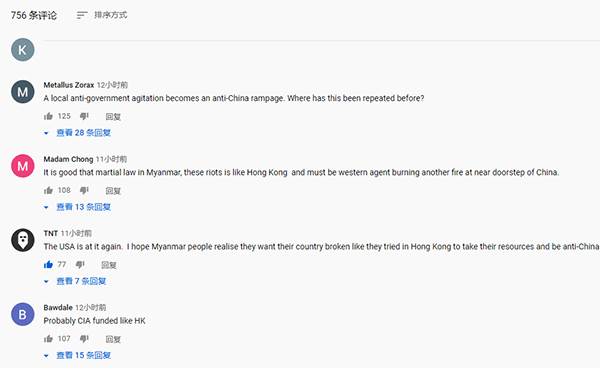Dislike Madam Chong's comment

click(x=84, y=191)
